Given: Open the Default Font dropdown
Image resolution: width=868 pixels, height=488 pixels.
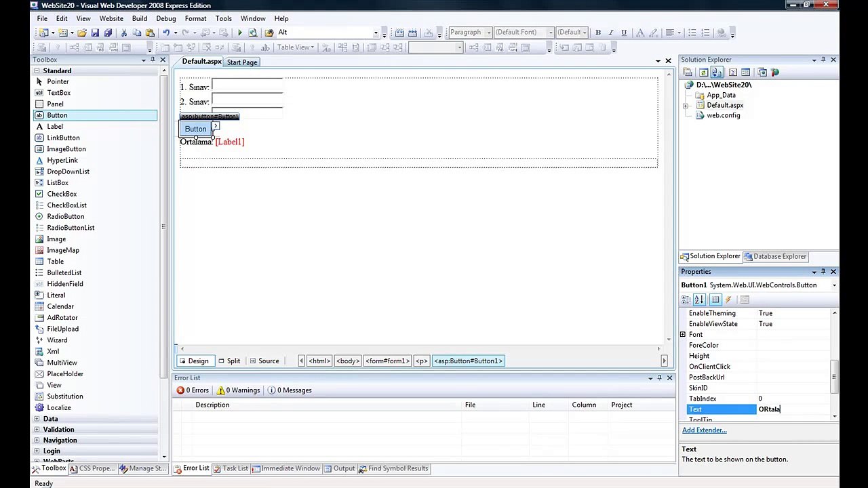Looking at the screenshot, I should pyautogui.click(x=551, y=33).
